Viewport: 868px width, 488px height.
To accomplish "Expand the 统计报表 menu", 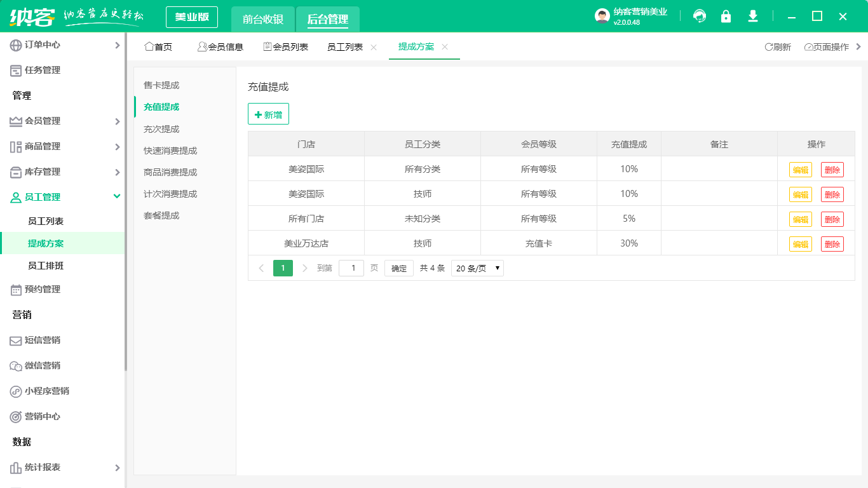I will pyautogui.click(x=117, y=468).
